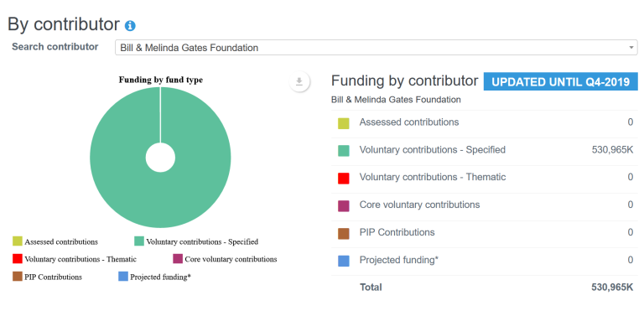644x311 pixels.
Task: Click the Total row label
Action: [371, 288]
